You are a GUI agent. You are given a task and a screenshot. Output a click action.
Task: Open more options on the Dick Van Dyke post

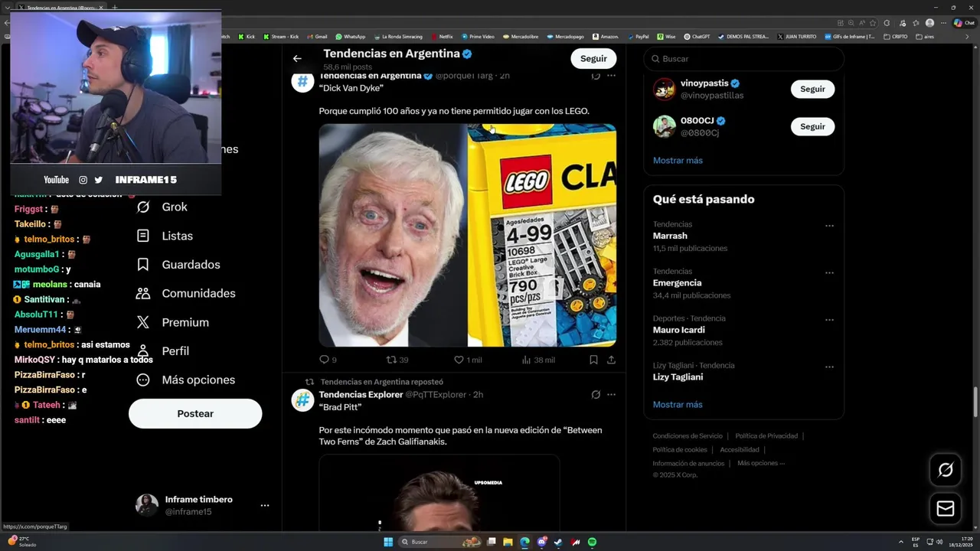click(x=611, y=76)
